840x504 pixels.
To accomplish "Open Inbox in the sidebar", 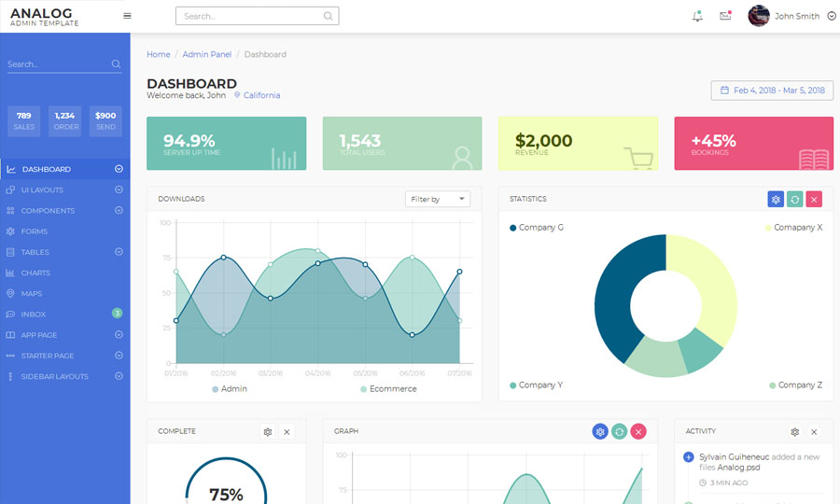I will pyautogui.click(x=34, y=315).
